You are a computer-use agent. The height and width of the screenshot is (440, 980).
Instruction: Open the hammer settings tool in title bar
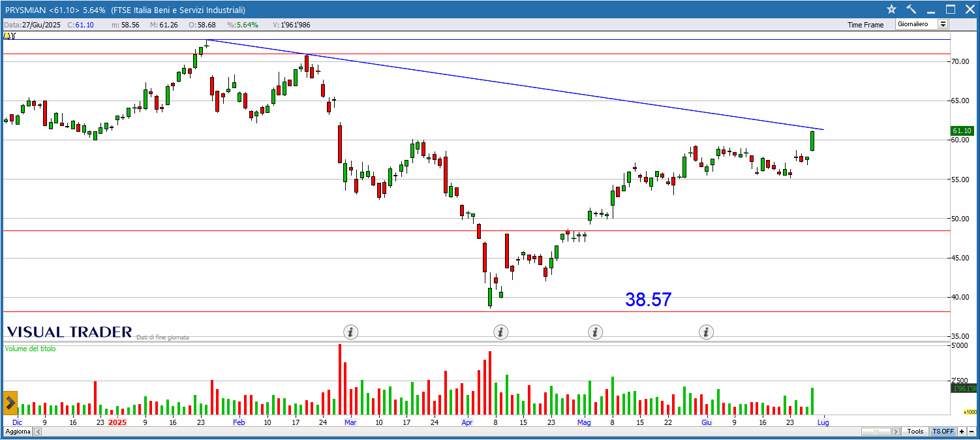coord(911,9)
